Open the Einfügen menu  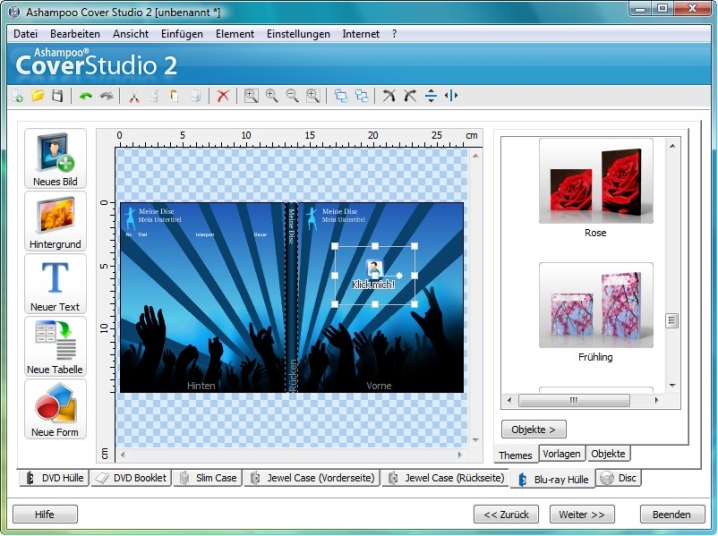[181, 34]
